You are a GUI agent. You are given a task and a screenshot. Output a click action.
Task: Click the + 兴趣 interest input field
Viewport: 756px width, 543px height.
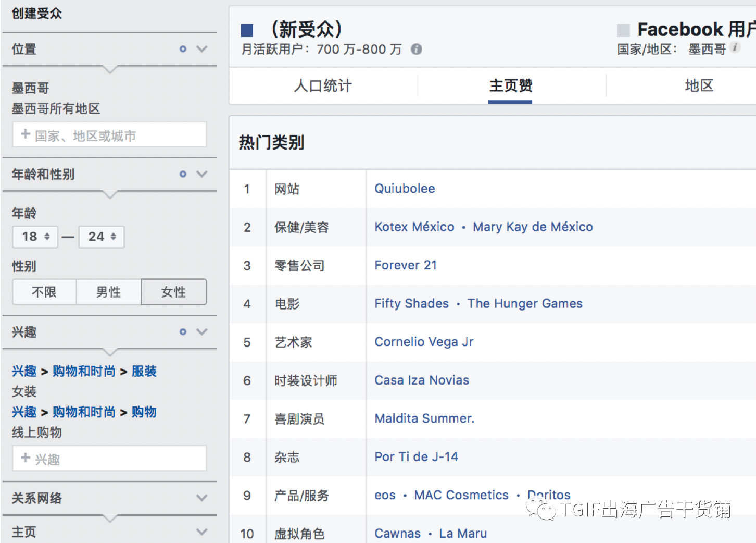109,459
